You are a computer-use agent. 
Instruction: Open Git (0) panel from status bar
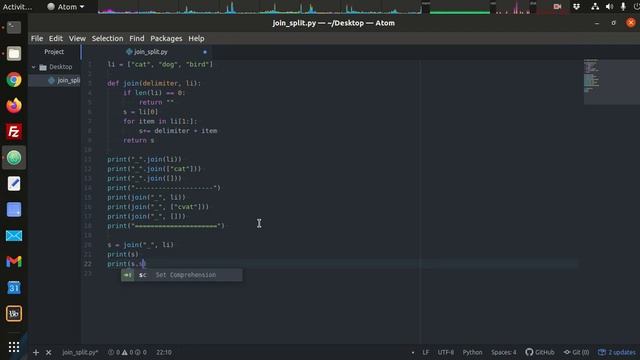576,352
